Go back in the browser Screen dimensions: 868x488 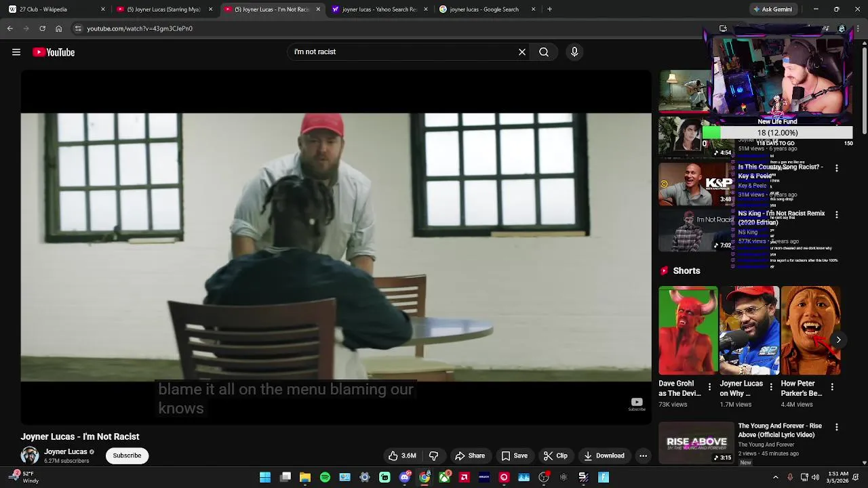[x=9, y=28]
